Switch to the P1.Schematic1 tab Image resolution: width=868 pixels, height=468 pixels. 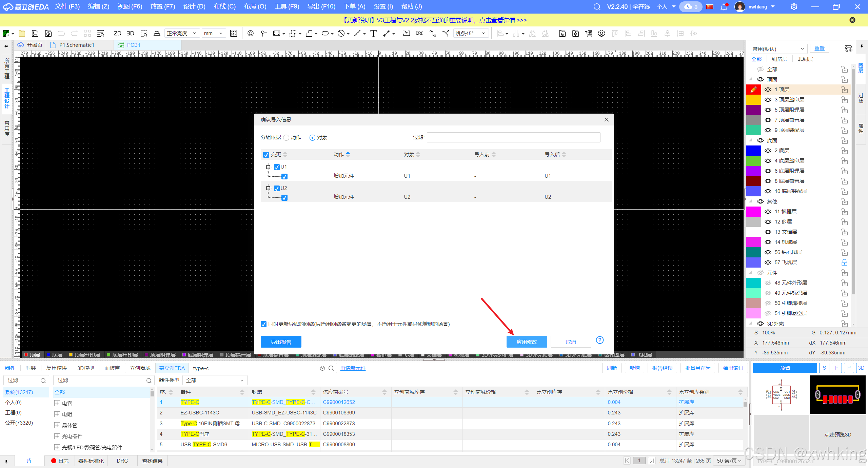pos(77,45)
